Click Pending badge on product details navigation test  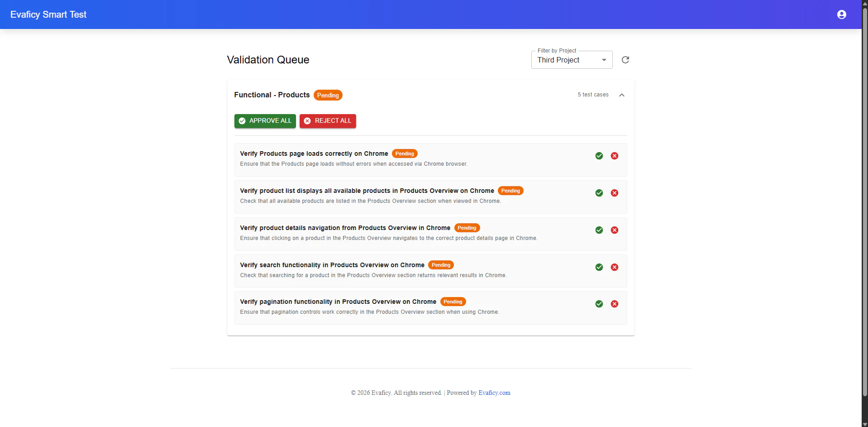(467, 228)
